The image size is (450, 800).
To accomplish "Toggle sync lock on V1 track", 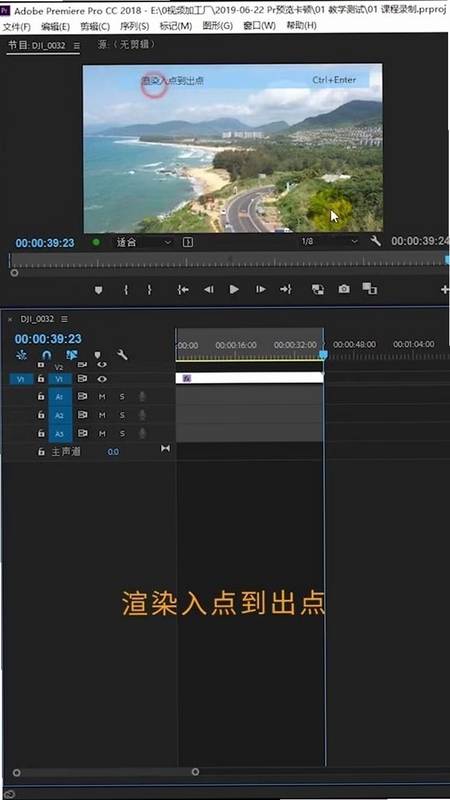I will point(82,379).
